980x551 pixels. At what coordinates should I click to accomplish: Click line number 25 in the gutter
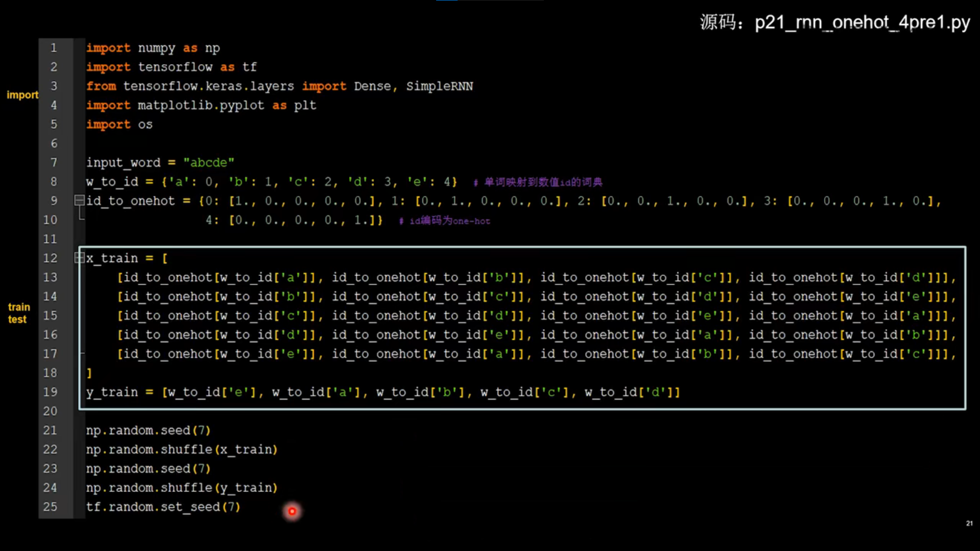[50, 507]
